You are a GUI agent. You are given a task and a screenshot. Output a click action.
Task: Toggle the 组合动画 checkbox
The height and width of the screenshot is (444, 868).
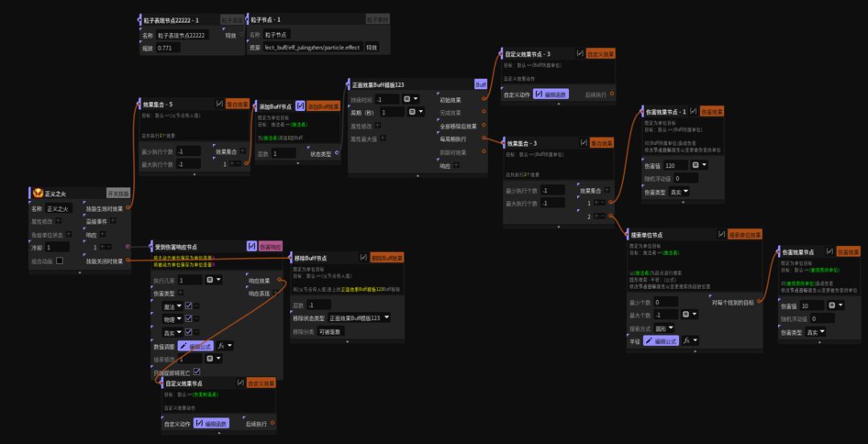point(59,261)
